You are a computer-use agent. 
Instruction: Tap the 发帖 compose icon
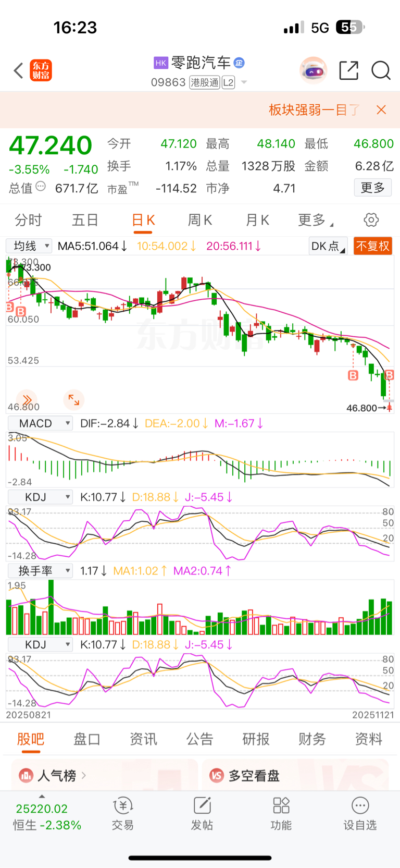coord(202,806)
